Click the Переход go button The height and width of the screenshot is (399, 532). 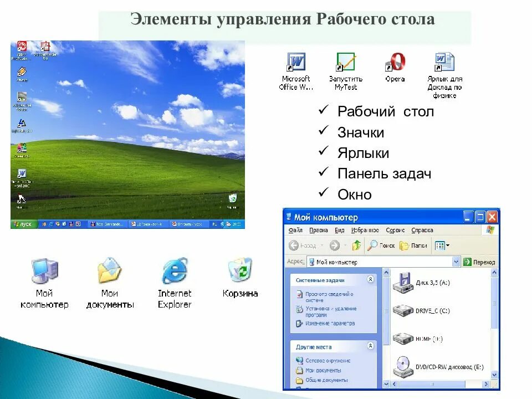point(479,262)
